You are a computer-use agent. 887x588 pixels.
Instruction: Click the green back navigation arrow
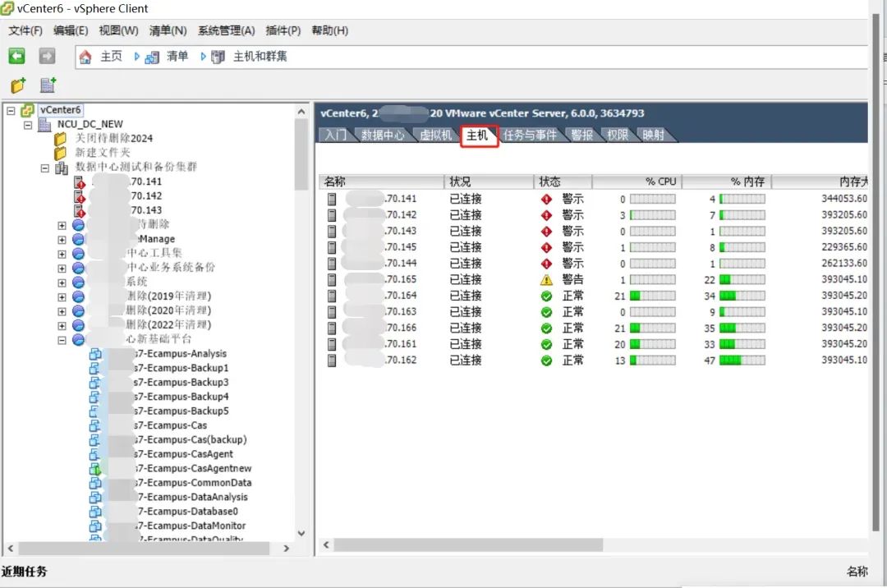tap(16, 56)
